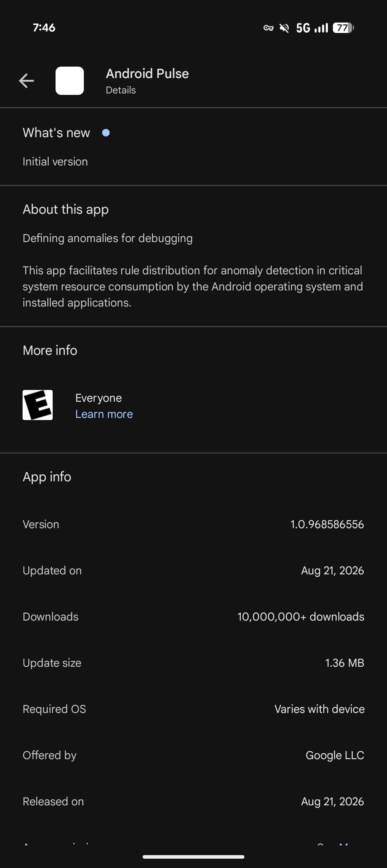
Task: Tap the clock showing 7:46
Action: 44,28
